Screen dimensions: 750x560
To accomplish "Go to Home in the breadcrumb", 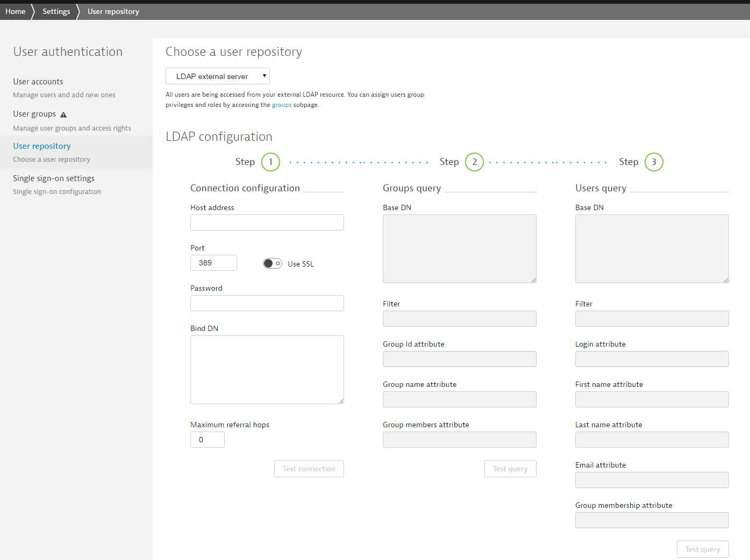I will [16, 11].
